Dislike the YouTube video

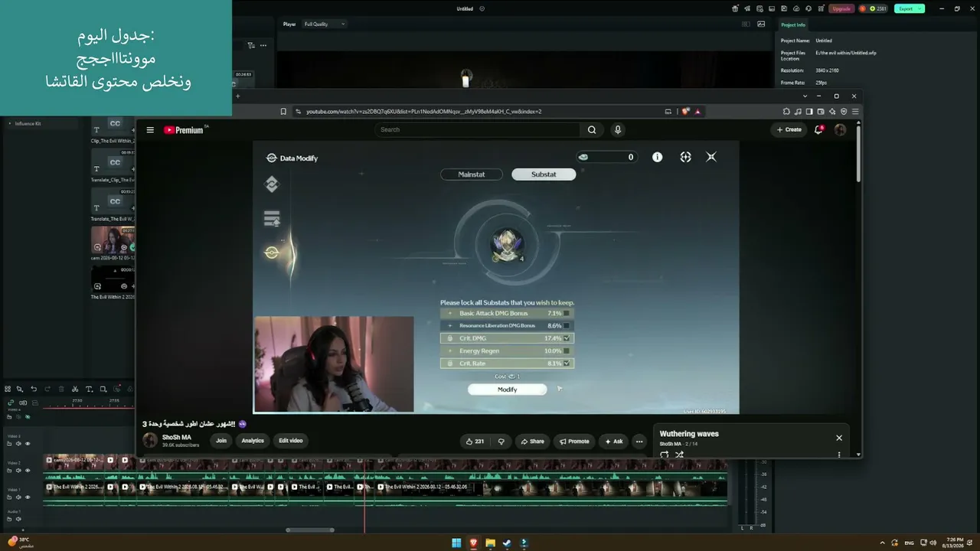(x=501, y=441)
